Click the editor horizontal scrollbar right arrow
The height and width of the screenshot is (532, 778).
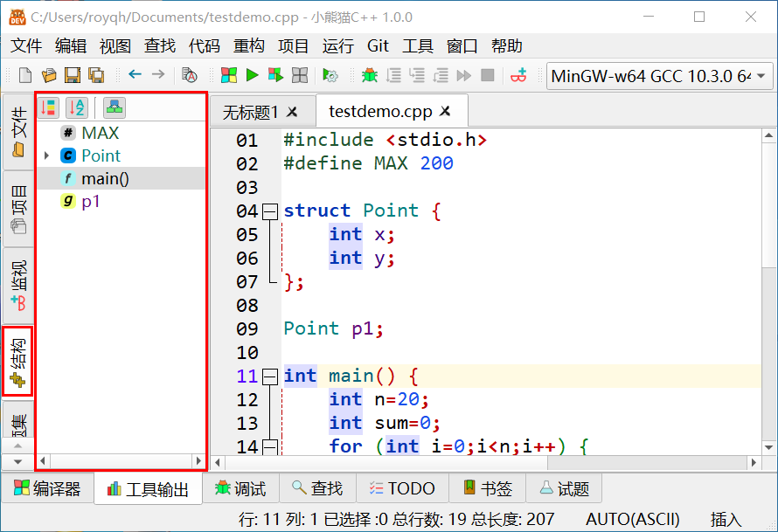click(x=754, y=463)
